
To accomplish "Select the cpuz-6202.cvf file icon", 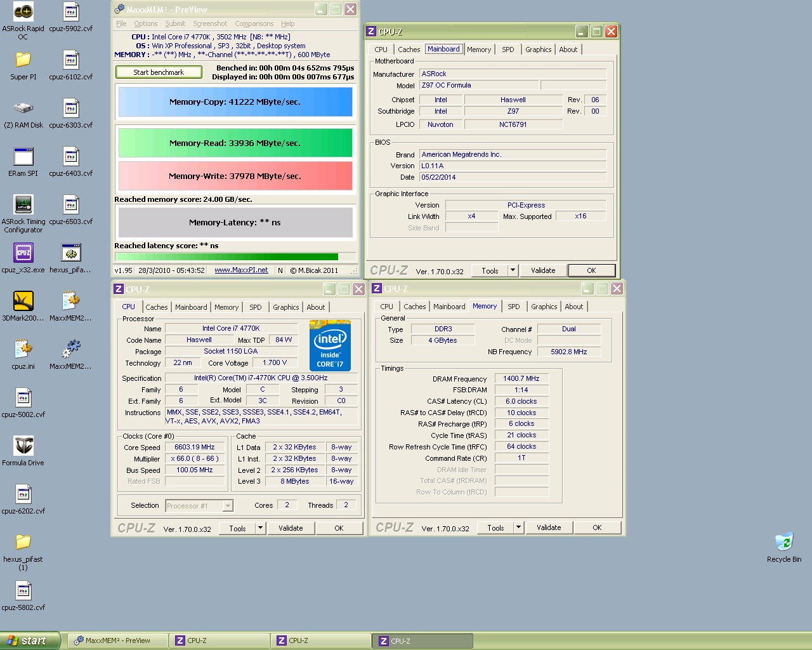I will point(23,494).
